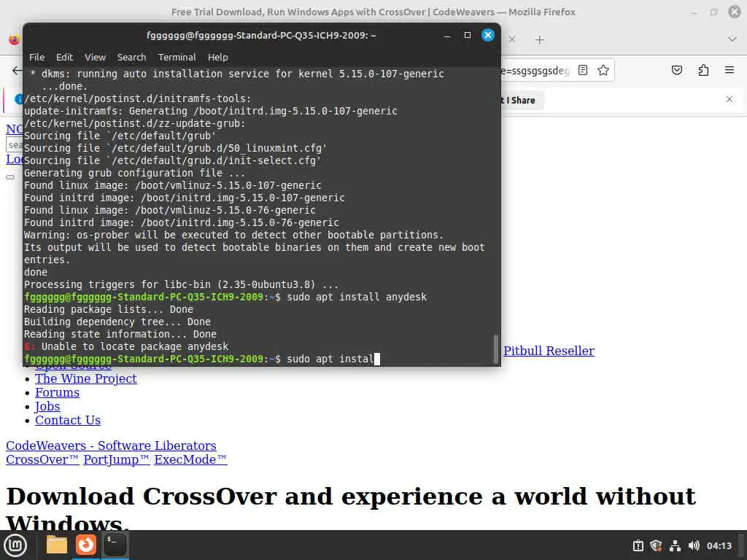
Task: Open the terminal Search menu
Action: coord(131,57)
